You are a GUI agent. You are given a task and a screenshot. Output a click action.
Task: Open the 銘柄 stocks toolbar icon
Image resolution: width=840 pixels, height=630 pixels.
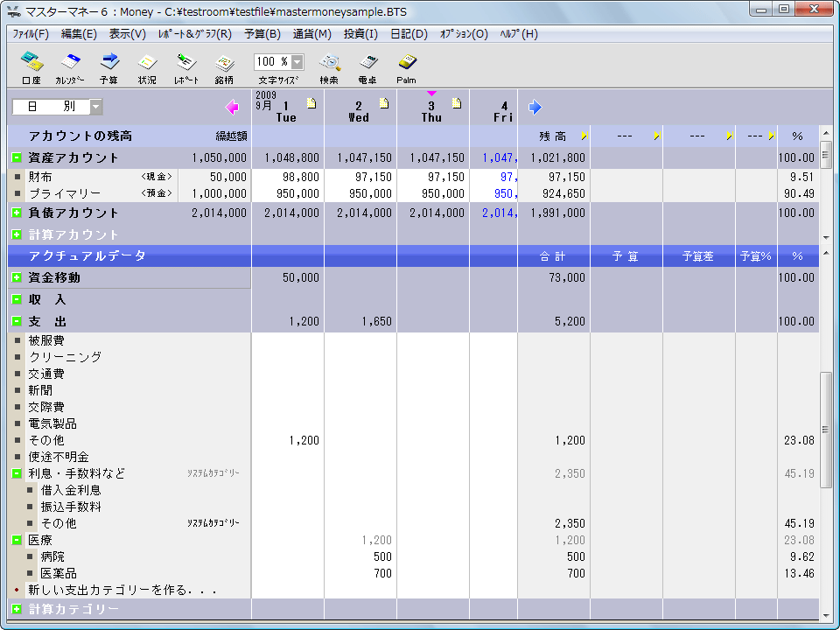(224, 68)
